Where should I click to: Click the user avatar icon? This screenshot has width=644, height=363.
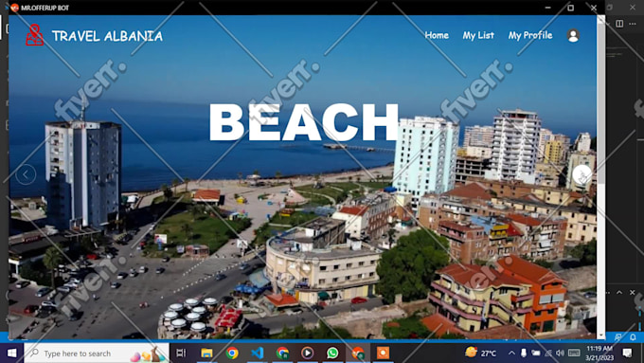click(573, 35)
